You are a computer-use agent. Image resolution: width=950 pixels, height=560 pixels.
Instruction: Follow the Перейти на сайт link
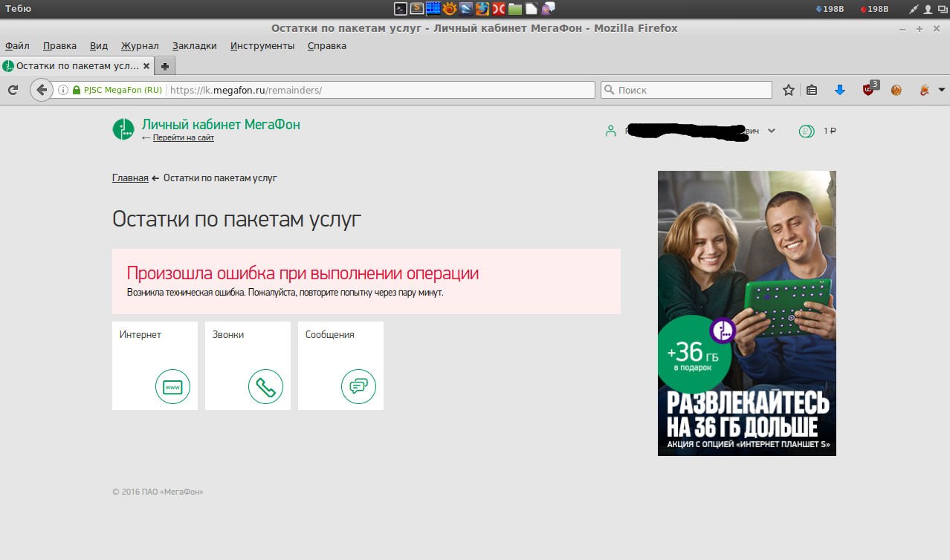point(183,138)
